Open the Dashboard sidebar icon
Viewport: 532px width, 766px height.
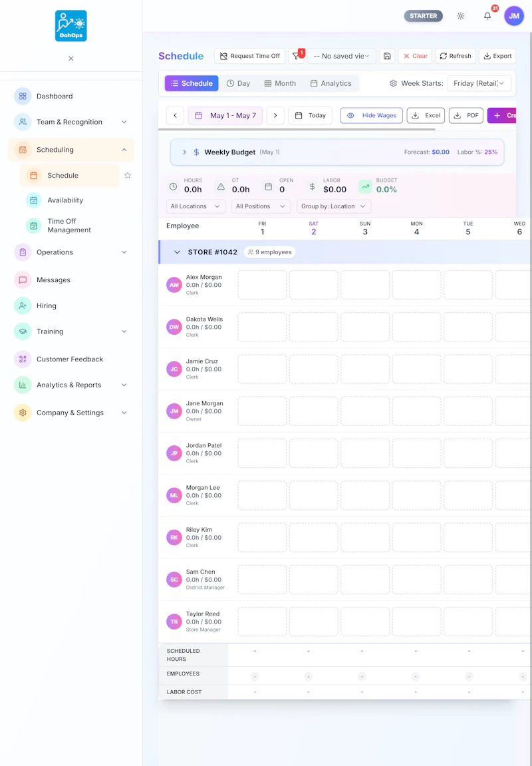coord(23,96)
